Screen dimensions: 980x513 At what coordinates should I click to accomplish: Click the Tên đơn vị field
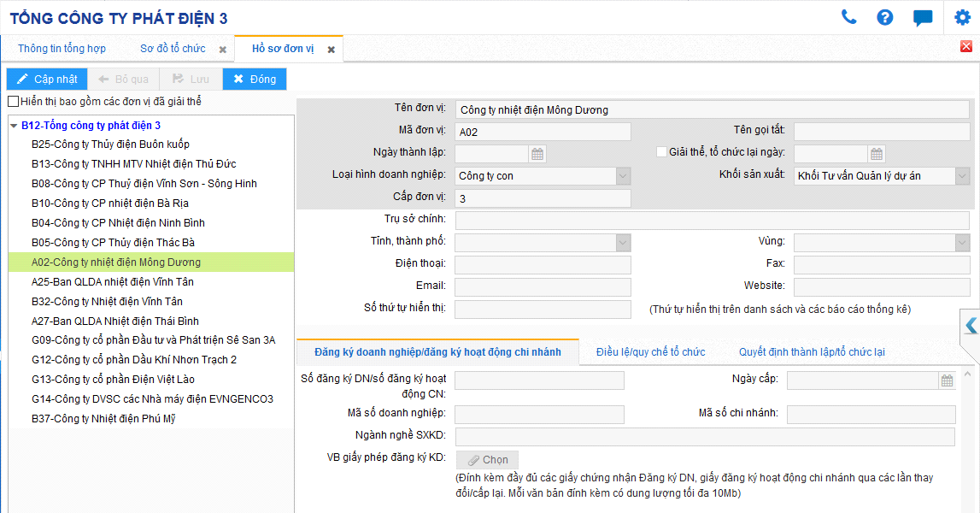tap(713, 110)
